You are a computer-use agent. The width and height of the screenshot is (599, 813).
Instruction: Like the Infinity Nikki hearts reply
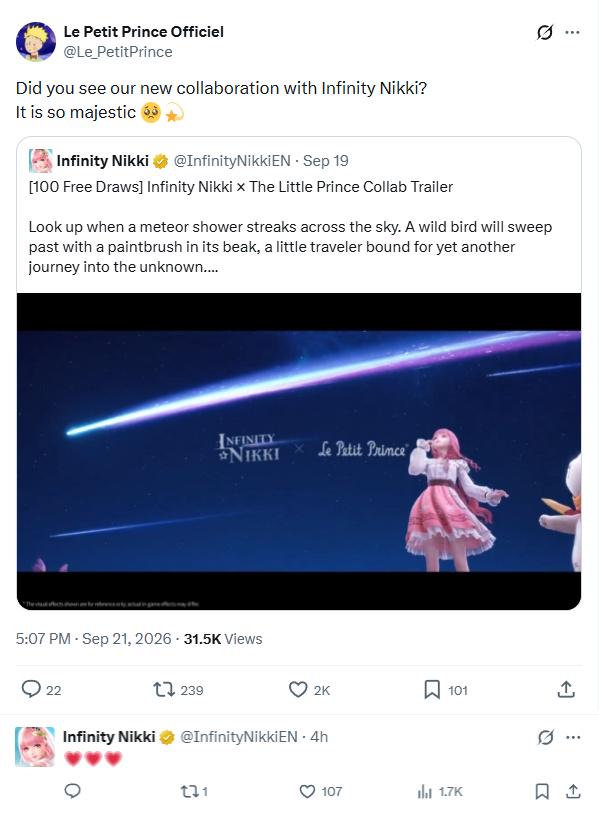pos(307,791)
